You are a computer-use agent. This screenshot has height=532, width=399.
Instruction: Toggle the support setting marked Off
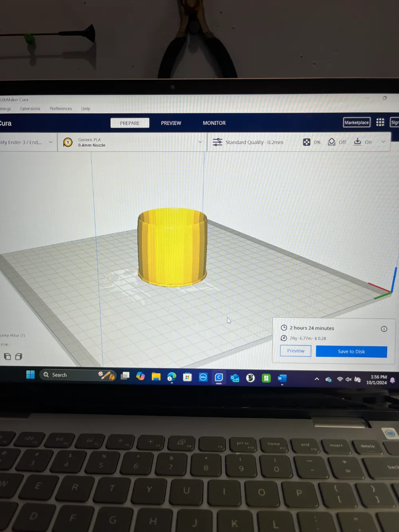coord(337,142)
